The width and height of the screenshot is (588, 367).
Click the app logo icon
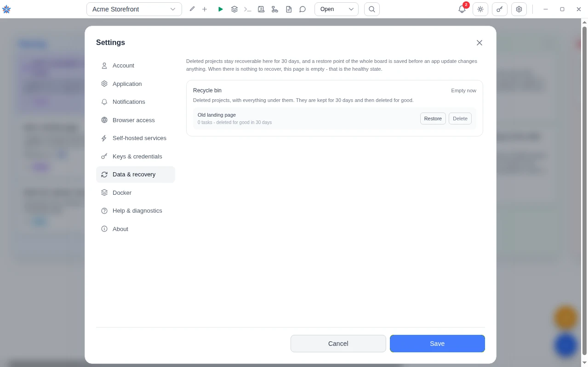(x=6, y=9)
